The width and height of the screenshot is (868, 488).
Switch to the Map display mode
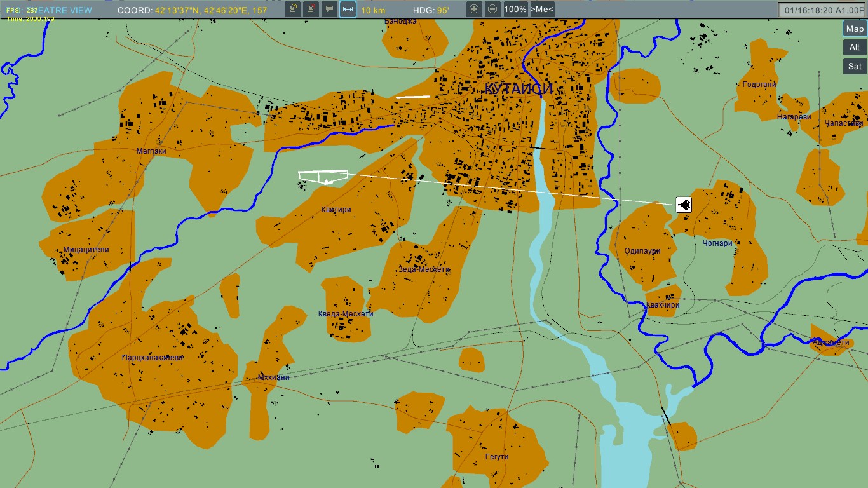855,29
